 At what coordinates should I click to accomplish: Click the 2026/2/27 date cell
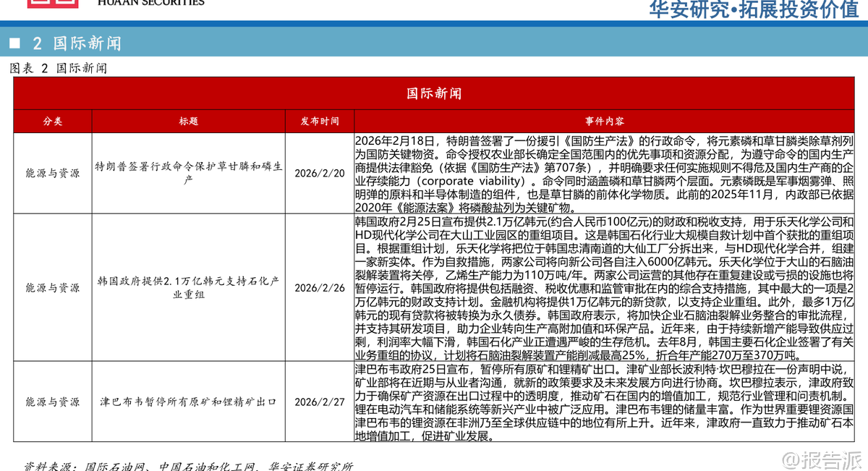coord(320,402)
